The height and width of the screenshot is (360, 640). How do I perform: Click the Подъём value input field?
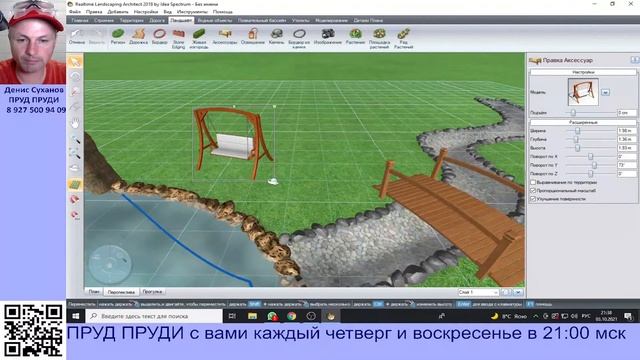(627, 112)
